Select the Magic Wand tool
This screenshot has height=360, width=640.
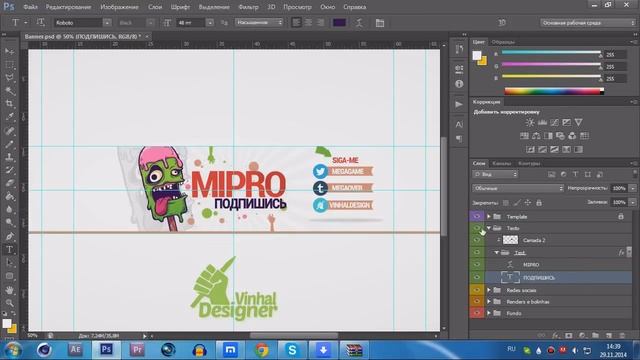point(9,91)
